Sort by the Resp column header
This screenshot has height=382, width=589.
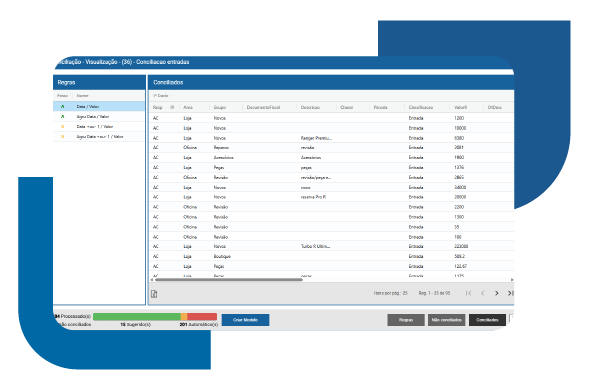point(157,107)
